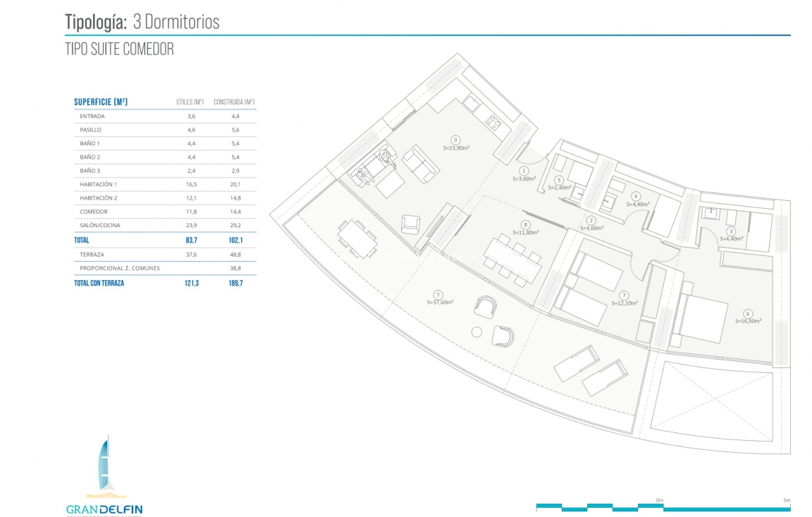Screen dimensions: 812x517
Task: Select the circled number 2 hallway marker
Action: pos(591,220)
